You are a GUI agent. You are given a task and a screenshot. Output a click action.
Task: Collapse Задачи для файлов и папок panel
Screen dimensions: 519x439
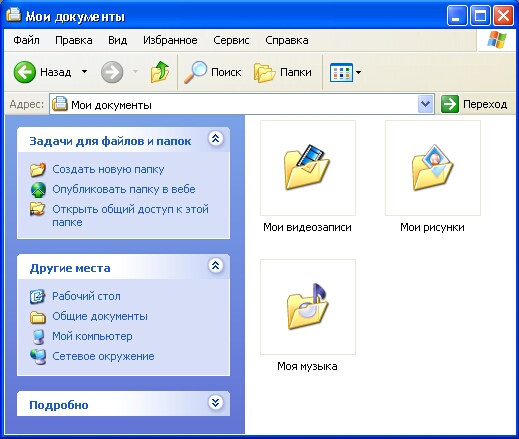[216, 139]
